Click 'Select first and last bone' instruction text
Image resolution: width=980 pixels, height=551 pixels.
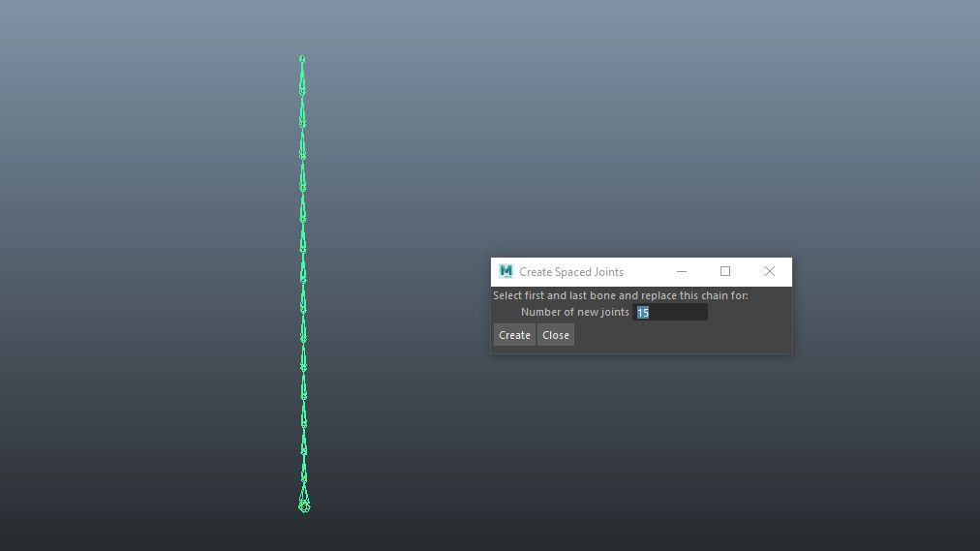[620, 295]
